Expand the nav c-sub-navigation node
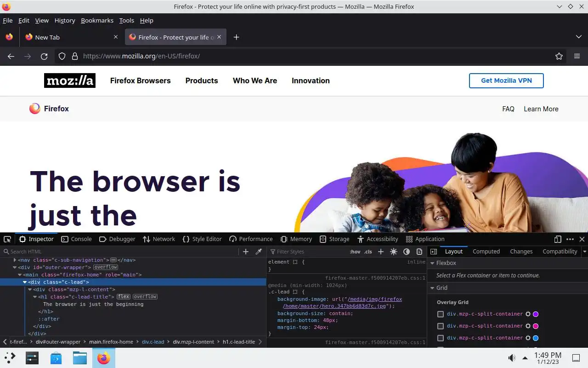 (15, 260)
